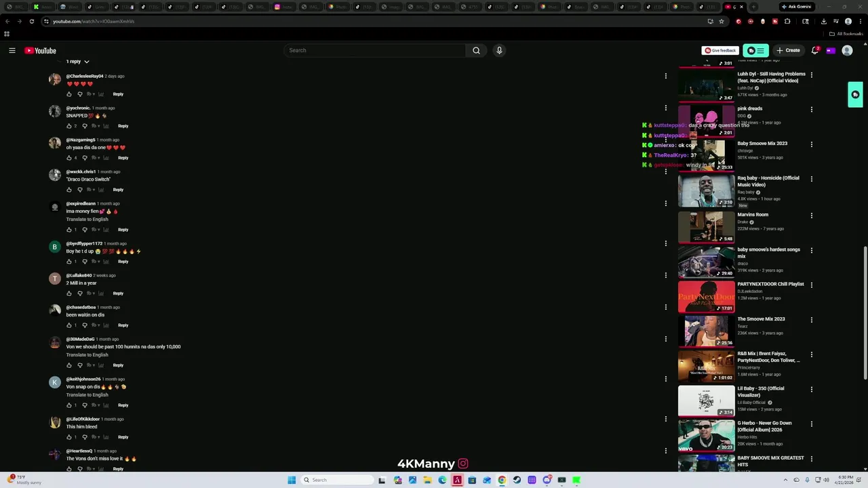Open options for 'Baby Smoove Mix 2023'

click(812, 144)
